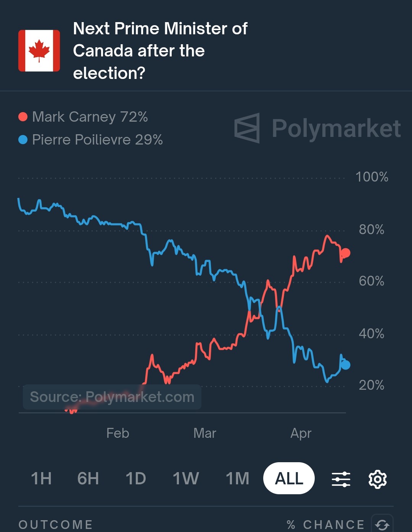The image size is (412, 532).
Task: Click the Polymarket logo watermark
Action: tap(317, 128)
